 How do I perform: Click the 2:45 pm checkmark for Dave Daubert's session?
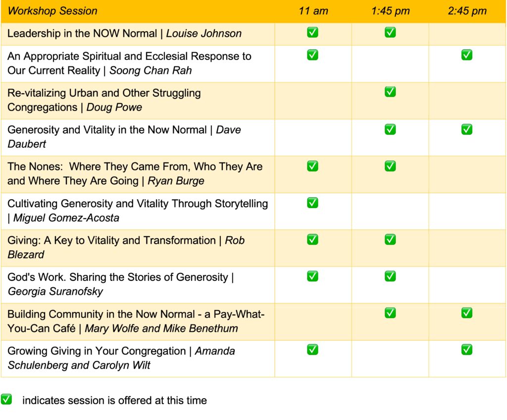pyautogui.click(x=466, y=129)
